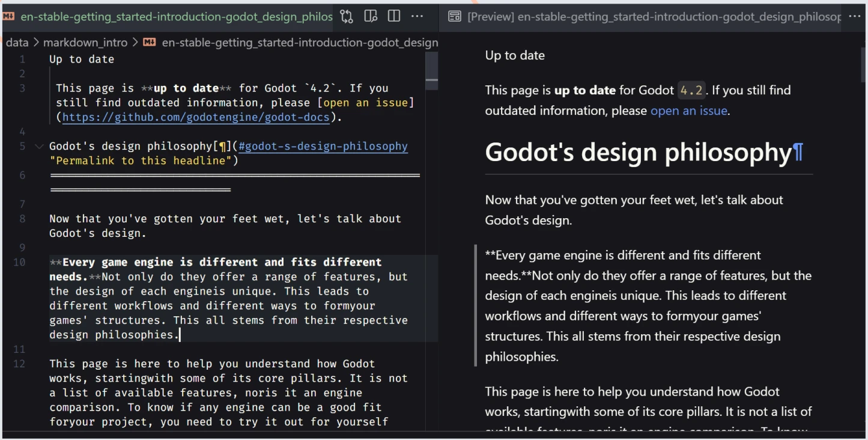The height and width of the screenshot is (440, 868).
Task: Open Preview to the Side icon
Action: pyautogui.click(x=371, y=16)
